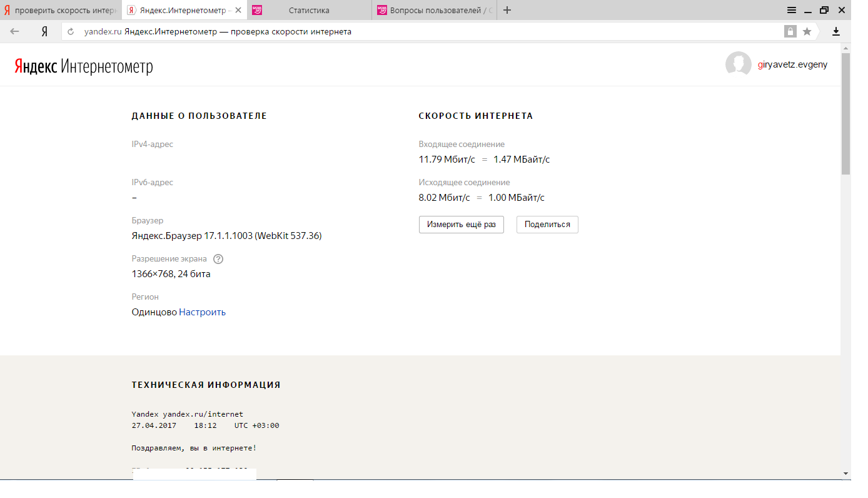Click the Поделиться button
Viewport: 868px width, 498px height.
pos(547,225)
